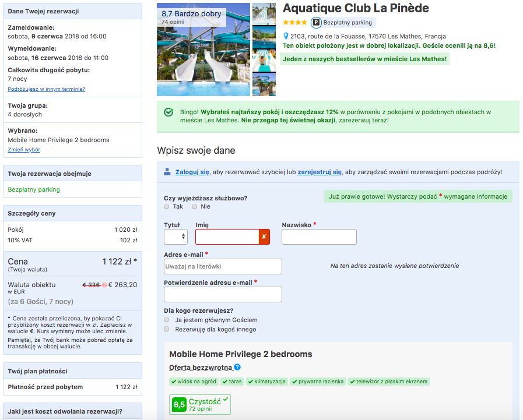Click the green checkmark icon in the Bingo banner

point(169,112)
